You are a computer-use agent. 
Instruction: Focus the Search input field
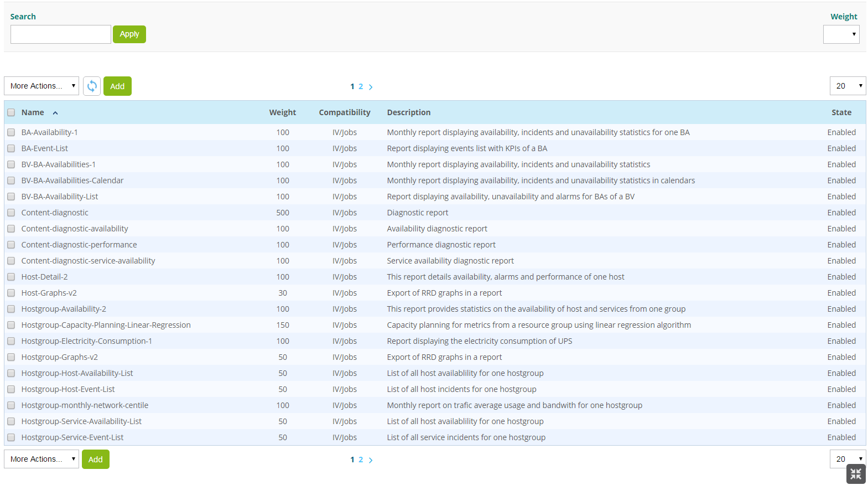coord(61,34)
